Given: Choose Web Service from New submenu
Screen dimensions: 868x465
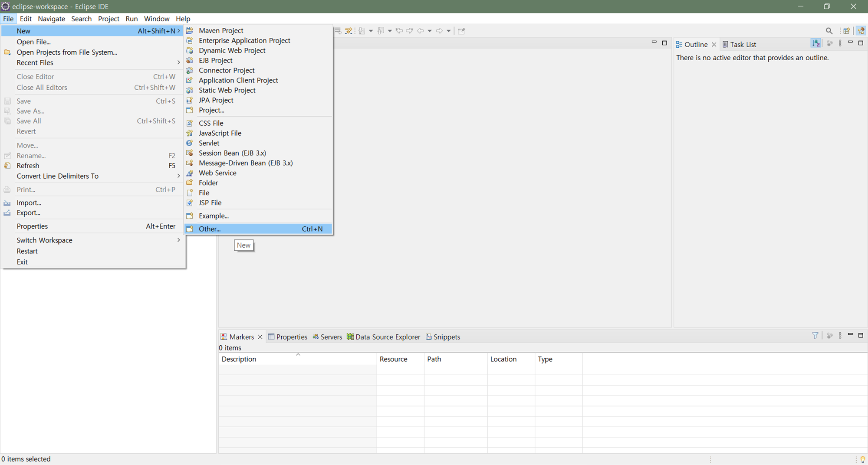Looking at the screenshot, I should point(258,173).
